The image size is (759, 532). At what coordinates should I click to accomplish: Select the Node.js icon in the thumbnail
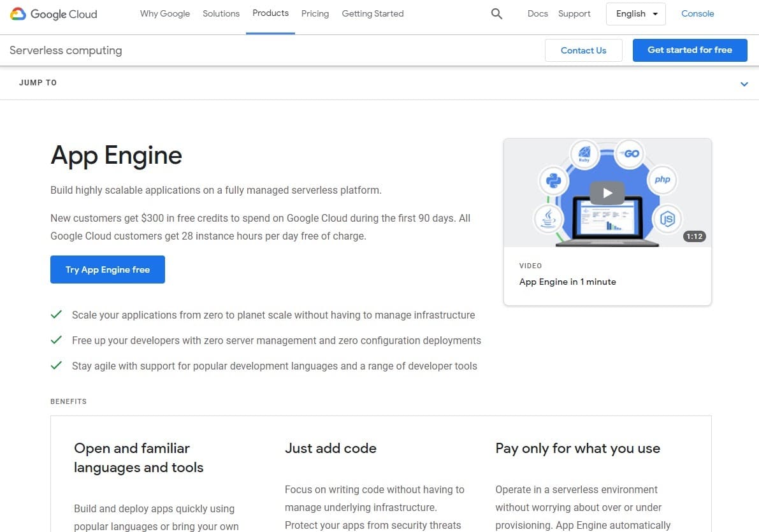[x=667, y=217]
